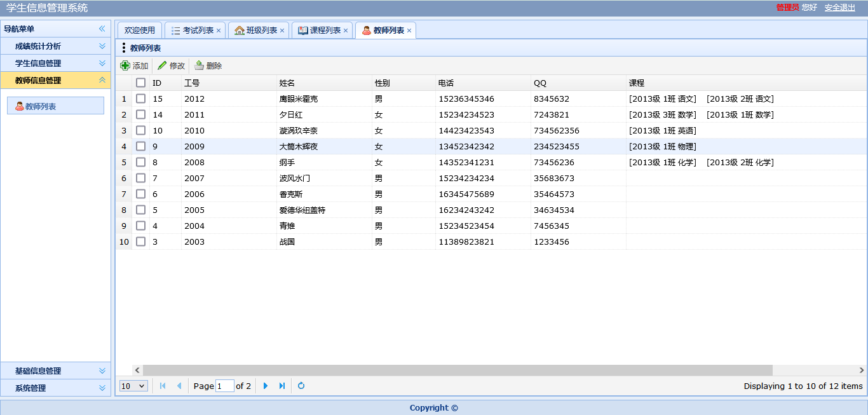The height and width of the screenshot is (415, 868).
Task: Check the select-all header checkbox
Action: point(140,83)
